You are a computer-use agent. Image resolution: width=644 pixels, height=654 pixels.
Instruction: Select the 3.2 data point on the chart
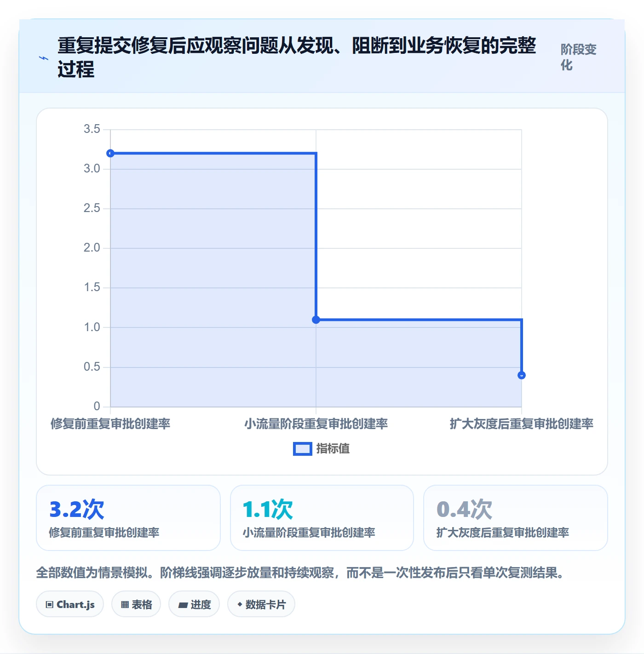tap(110, 153)
